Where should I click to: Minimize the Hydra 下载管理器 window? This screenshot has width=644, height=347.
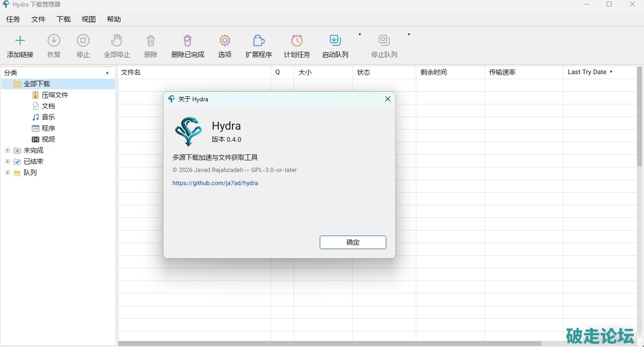coord(587,5)
